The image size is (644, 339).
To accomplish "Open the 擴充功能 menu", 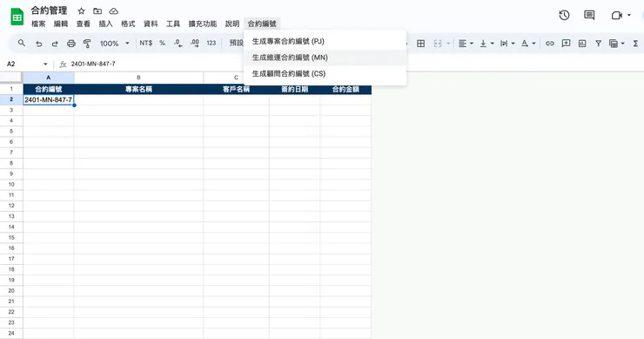I will pyautogui.click(x=203, y=24).
